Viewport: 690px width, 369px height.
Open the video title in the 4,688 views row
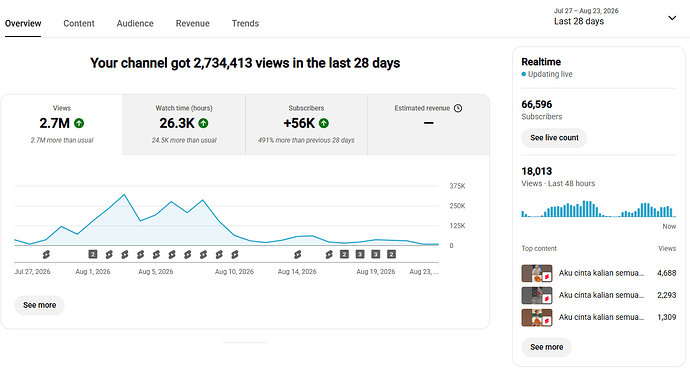(601, 273)
